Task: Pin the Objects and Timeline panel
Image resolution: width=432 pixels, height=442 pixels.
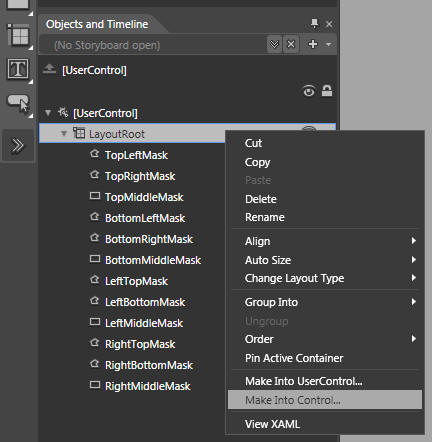Action: pyautogui.click(x=314, y=23)
